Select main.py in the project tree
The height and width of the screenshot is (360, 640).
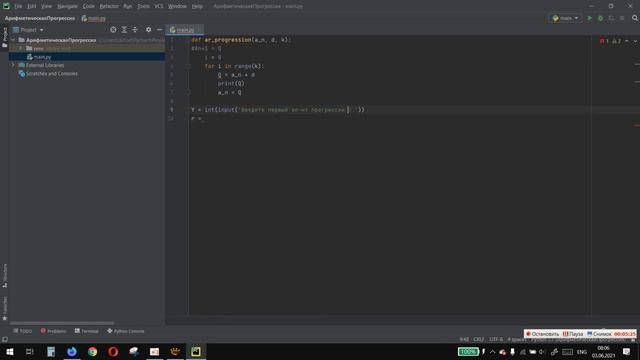pos(42,57)
